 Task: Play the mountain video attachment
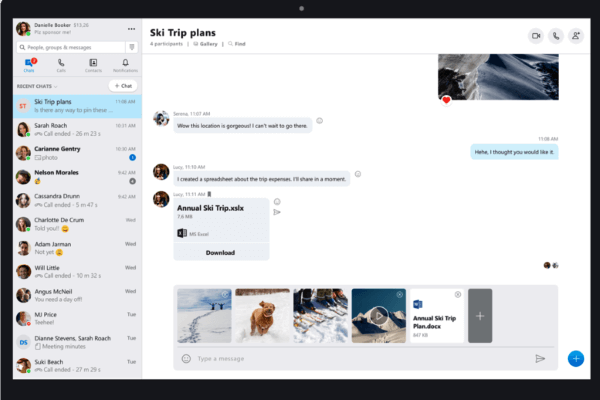click(x=379, y=316)
